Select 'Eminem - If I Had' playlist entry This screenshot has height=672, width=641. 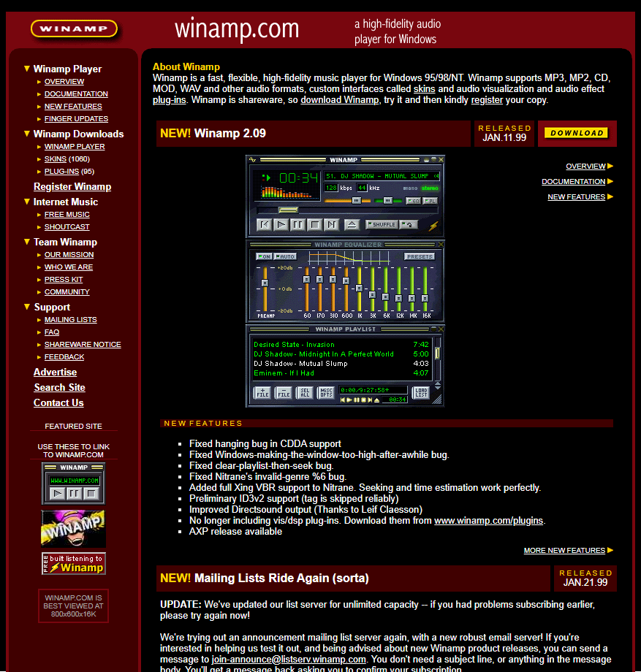click(341, 373)
